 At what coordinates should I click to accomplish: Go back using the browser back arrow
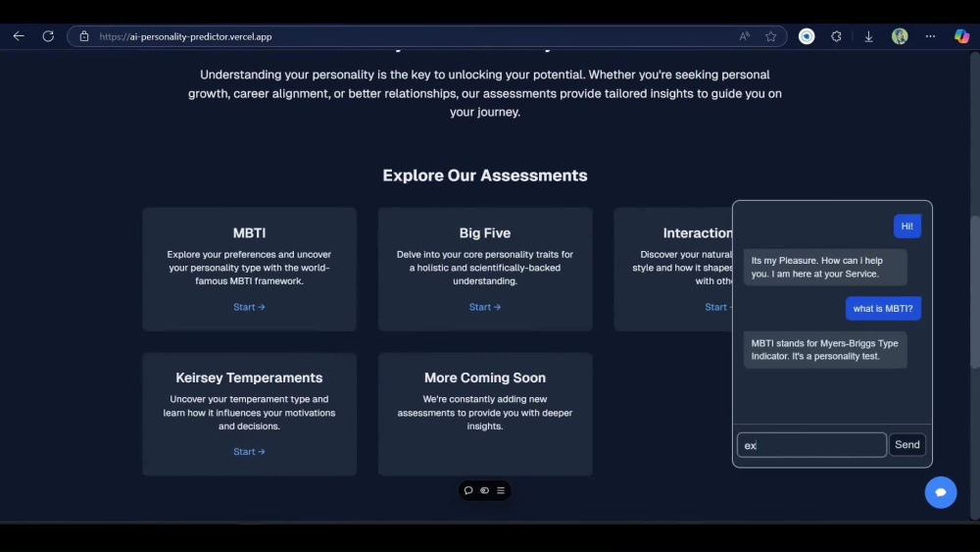click(x=19, y=36)
